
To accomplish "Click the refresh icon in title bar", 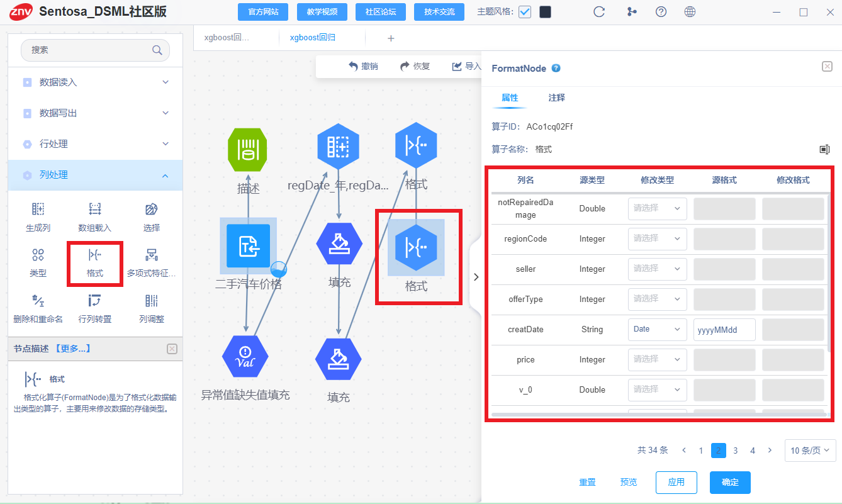I will pos(599,12).
